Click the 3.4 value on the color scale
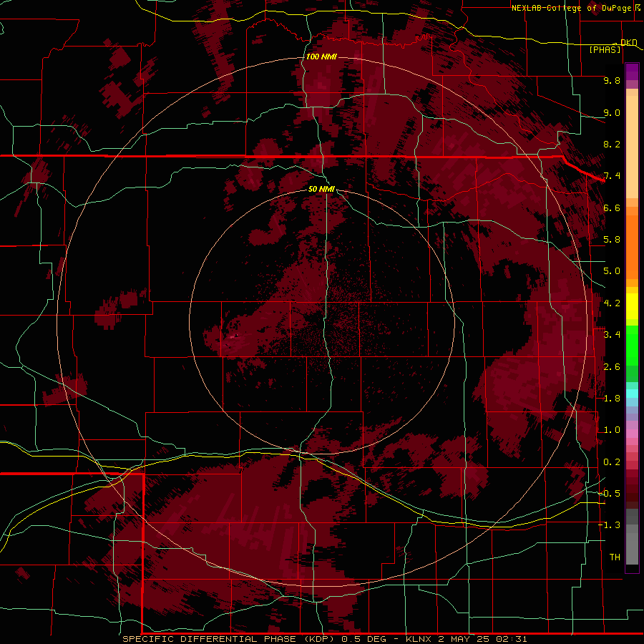Viewport: 644px width, 644px height. coord(612,335)
